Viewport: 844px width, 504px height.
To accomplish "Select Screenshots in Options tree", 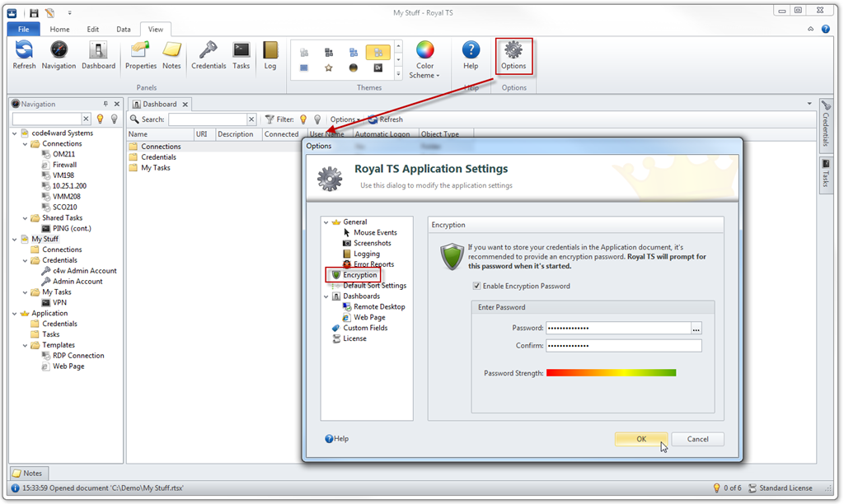I will (372, 243).
